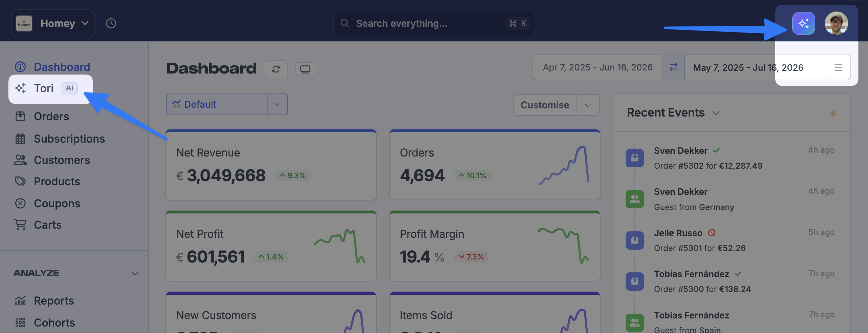
Task: Click the checkmark next to Sven Dekker
Action: click(x=716, y=150)
